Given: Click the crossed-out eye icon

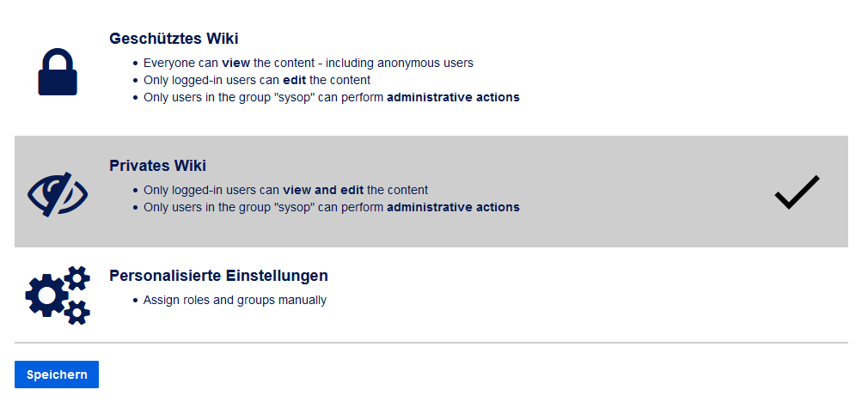Looking at the screenshot, I should (x=58, y=194).
